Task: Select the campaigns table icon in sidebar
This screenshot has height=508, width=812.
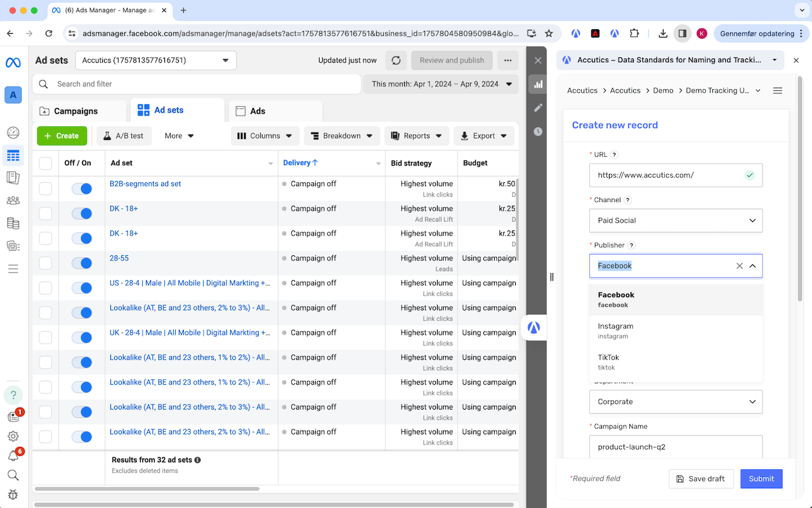Action: click(x=13, y=156)
